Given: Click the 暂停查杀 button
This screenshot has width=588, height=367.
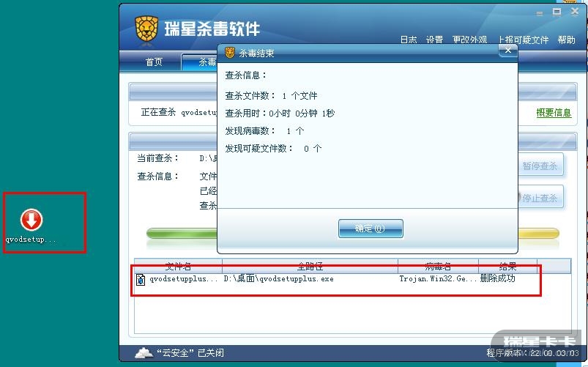Looking at the screenshot, I should click(540, 166).
